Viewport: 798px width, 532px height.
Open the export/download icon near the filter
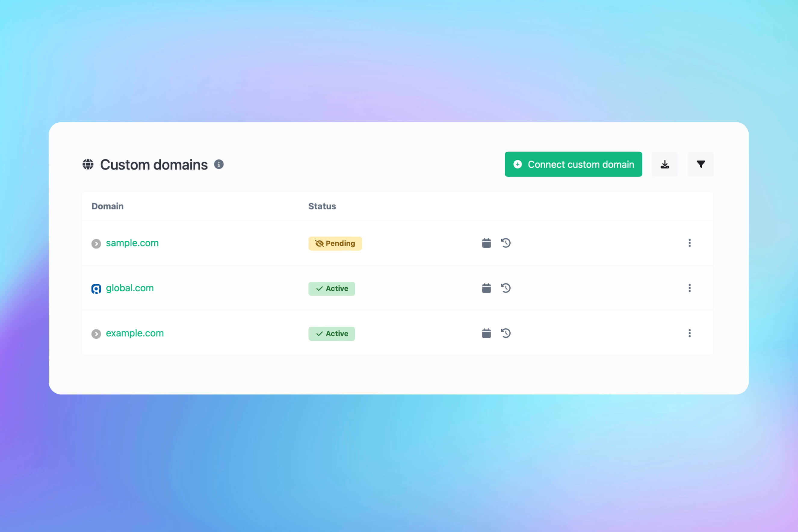(x=665, y=164)
